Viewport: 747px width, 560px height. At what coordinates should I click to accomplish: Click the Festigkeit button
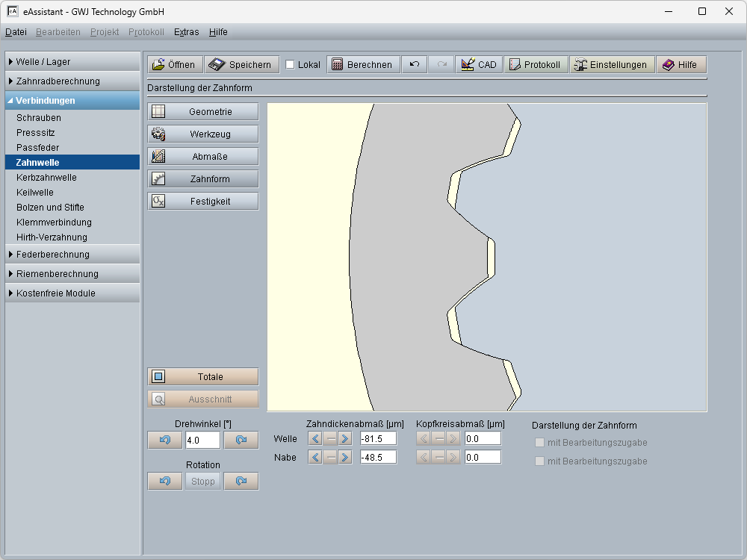click(x=203, y=202)
